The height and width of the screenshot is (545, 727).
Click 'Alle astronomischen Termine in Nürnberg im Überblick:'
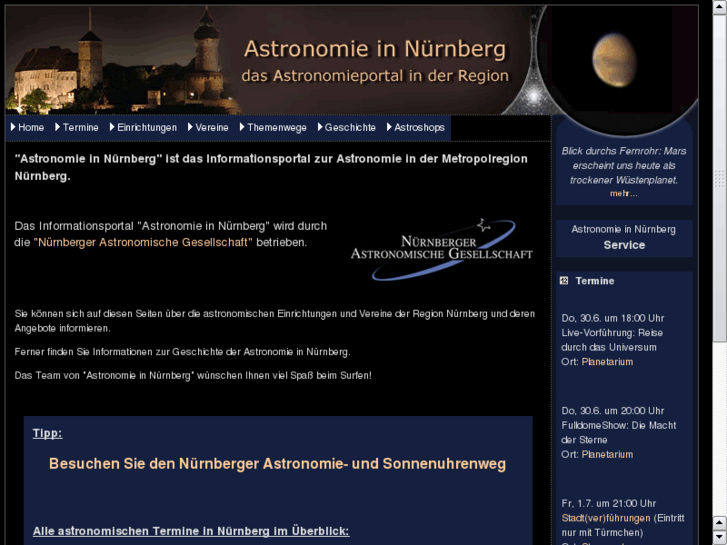tap(191, 531)
